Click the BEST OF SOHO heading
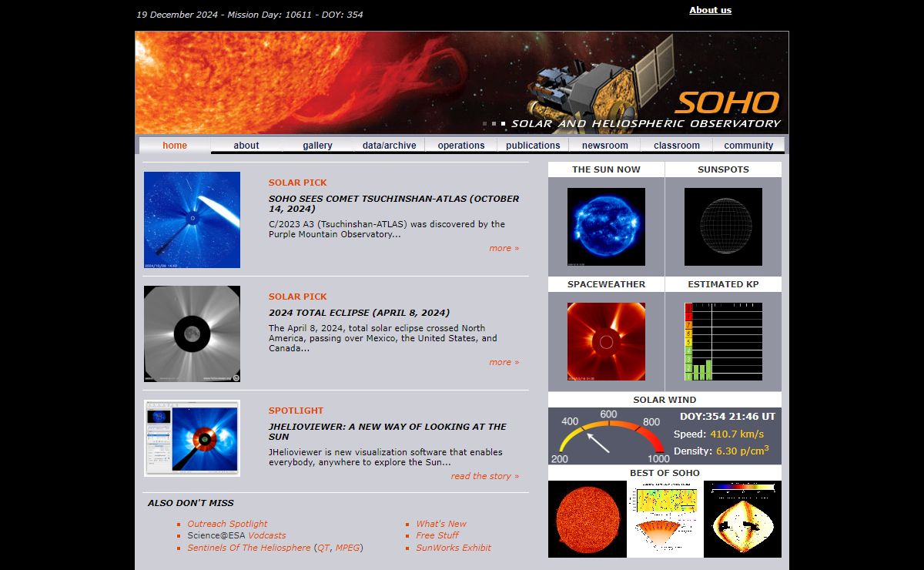 [x=665, y=473]
